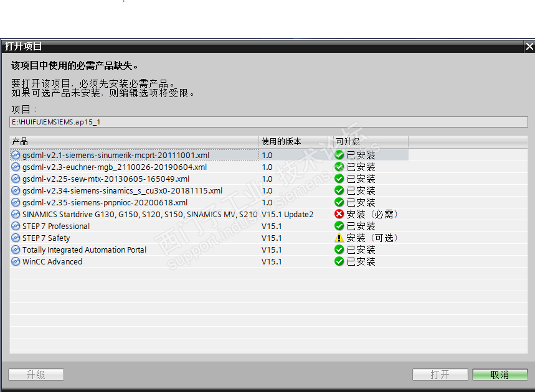The width and height of the screenshot is (535, 392).
Task: Select row gsdml-v2.3-euchner-mgb_2110026-20190604.xml
Action: 268,167
